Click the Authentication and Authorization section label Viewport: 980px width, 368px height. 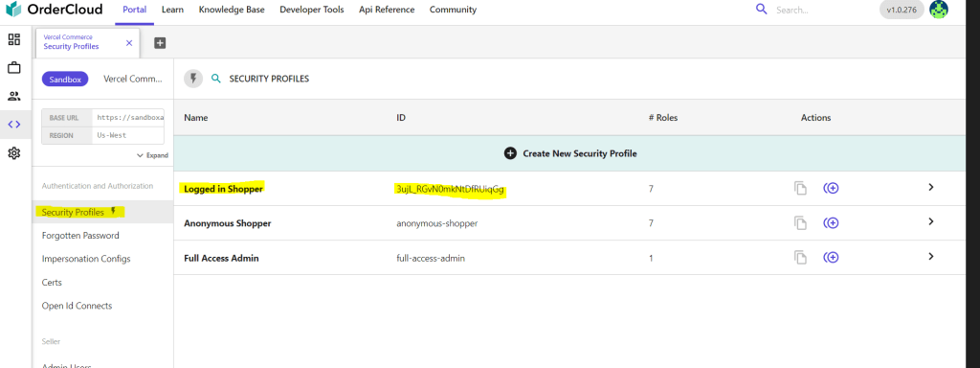click(x=98, y=186)
